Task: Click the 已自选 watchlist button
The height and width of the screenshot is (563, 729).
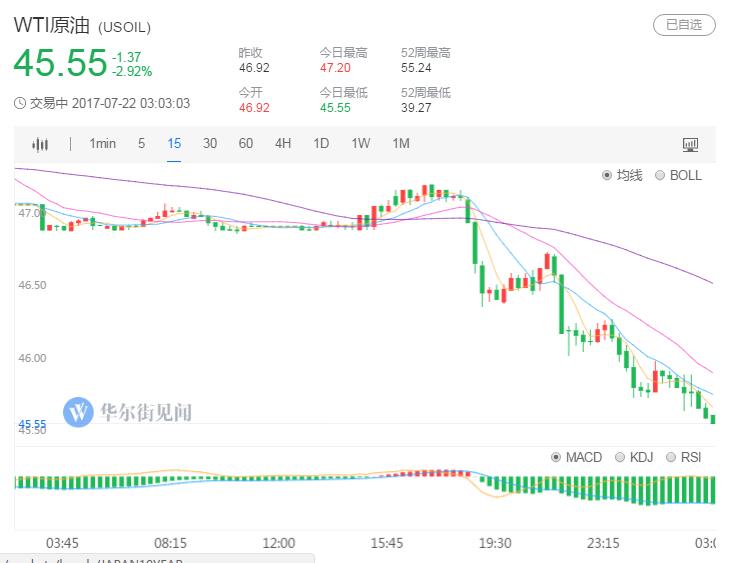Action: [684, 24]
